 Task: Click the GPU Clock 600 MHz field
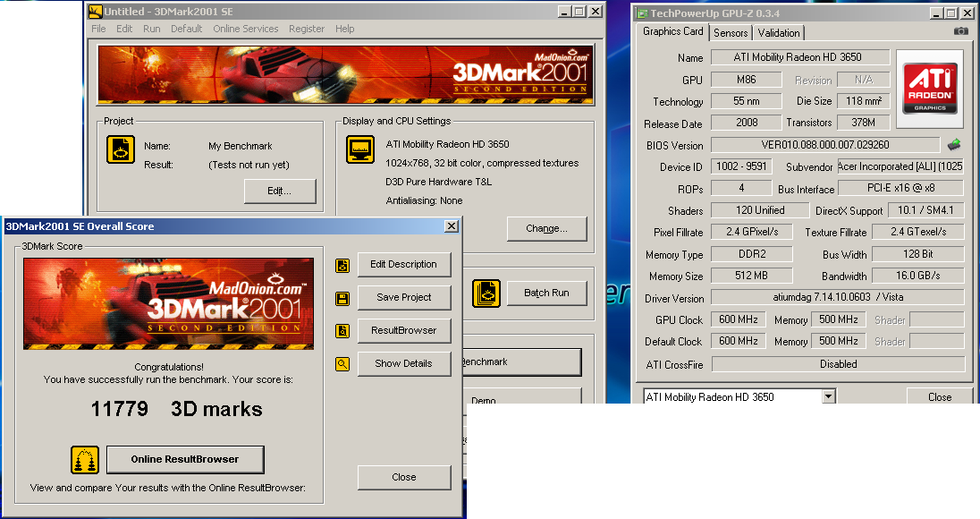tap(738, 319)
